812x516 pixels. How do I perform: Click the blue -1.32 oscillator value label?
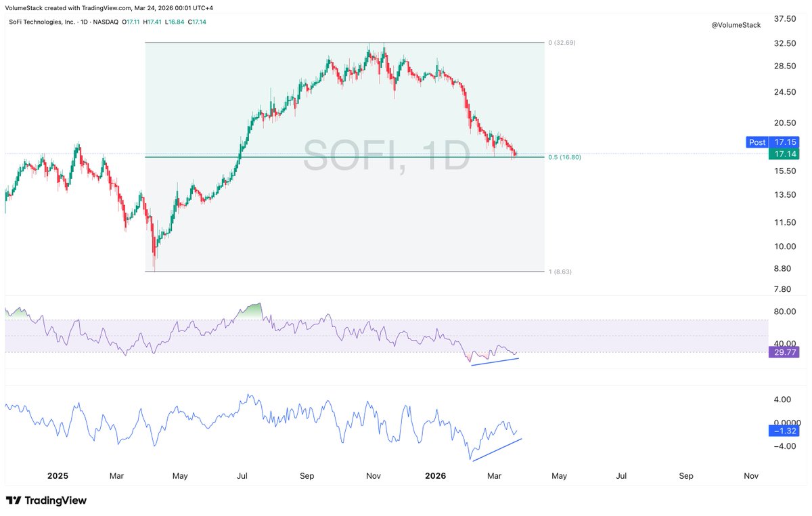(784, 431)
